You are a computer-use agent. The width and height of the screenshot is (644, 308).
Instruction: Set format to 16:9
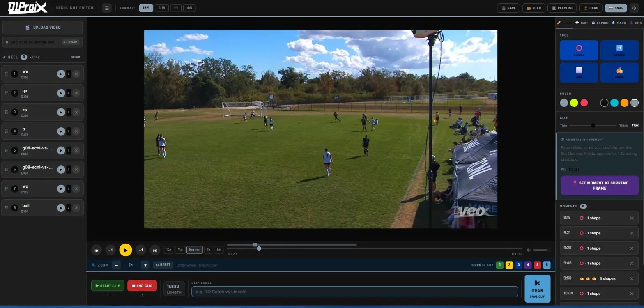pyautogui.click(x=146, y=8)
